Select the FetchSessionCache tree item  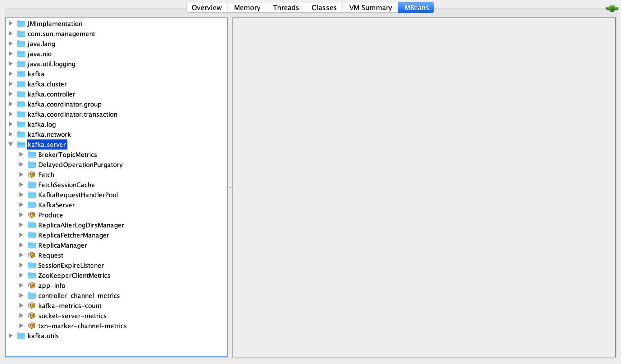click(x=66, y=185)
